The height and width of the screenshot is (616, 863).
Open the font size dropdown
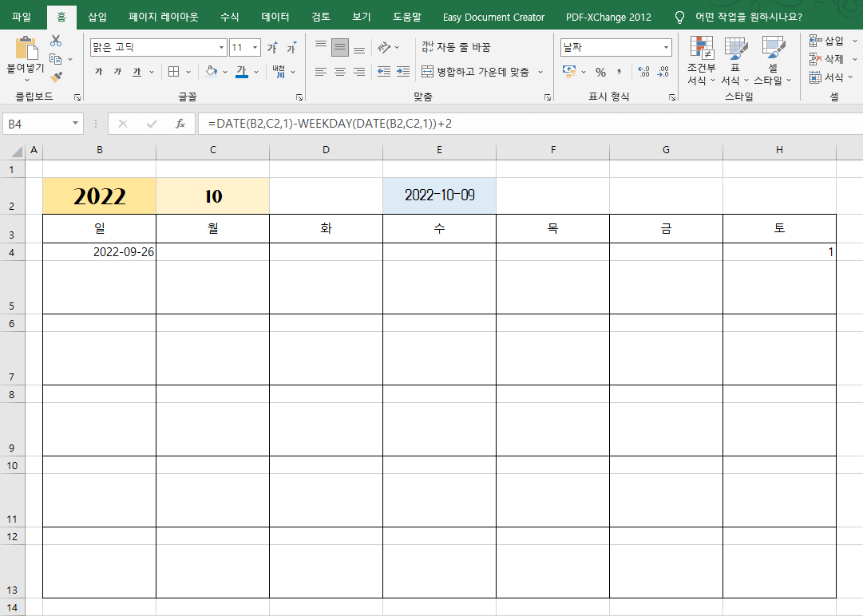coord(255,48)
